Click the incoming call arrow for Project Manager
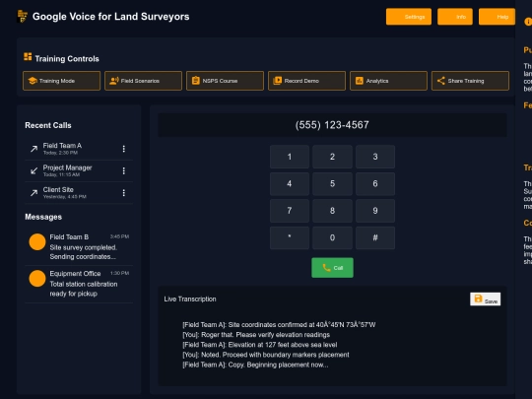Image resolution: width=532 pixels, height=399 pixels. (33, 170)
